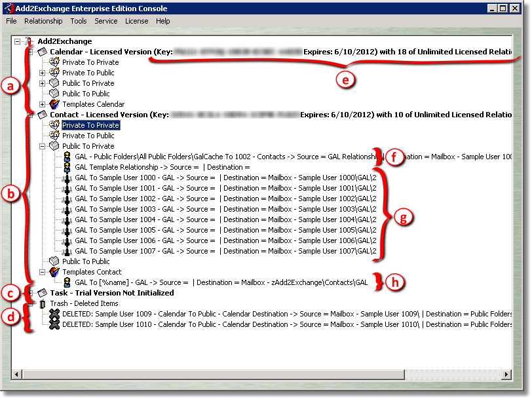Click the scroll left arrow

click(16, 375)
